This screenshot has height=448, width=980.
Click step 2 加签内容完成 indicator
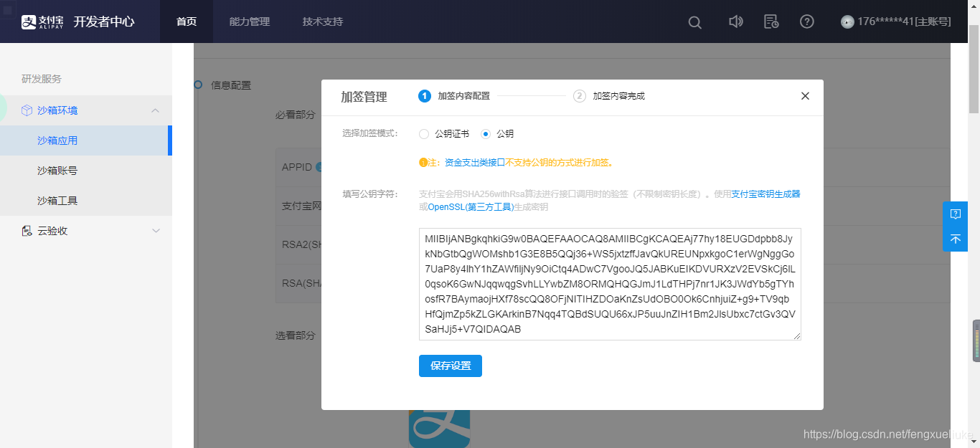coord(609,96)
